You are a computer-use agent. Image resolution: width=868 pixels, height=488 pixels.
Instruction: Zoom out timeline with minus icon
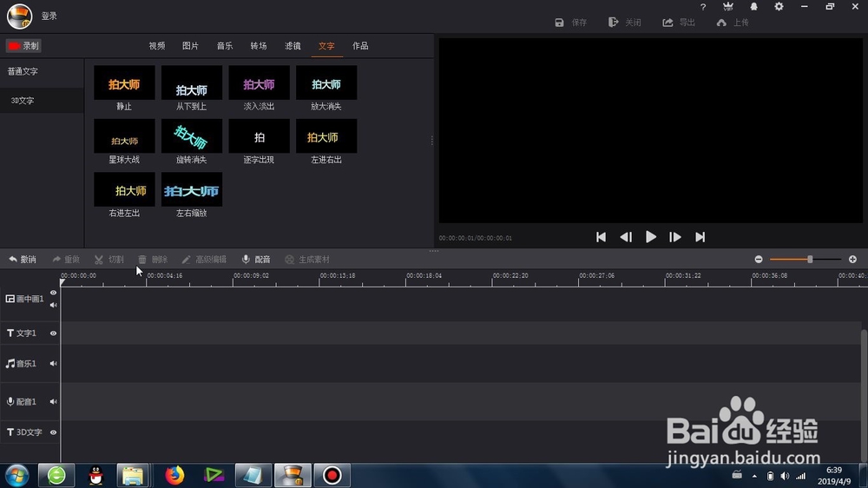click(759, 260)
